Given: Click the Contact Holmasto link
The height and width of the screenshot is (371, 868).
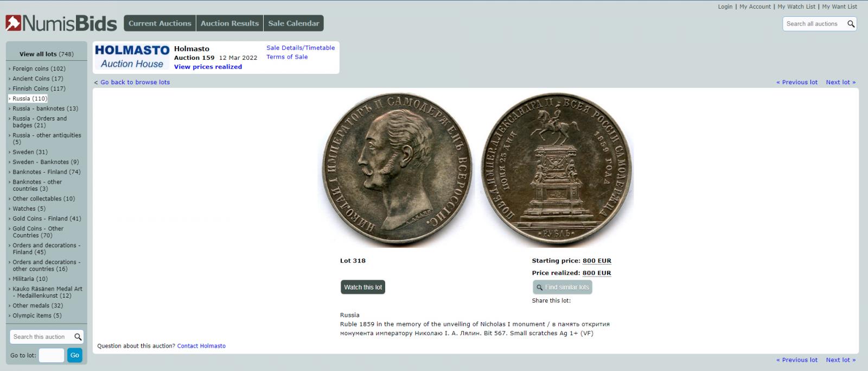Looking at the screenshot, I should [201, 346].
